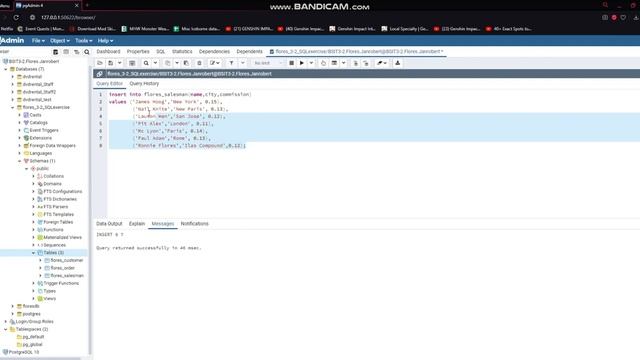Screen dimensions: 640x360
Task: Select the Trigger Functions tree item
Action: coord(61,283)
